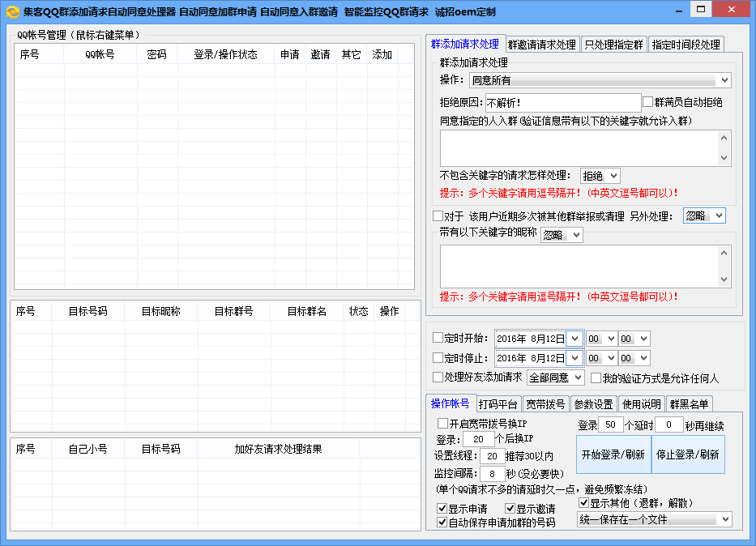Open the 统一保存在一个文件 dropdown

654,519
